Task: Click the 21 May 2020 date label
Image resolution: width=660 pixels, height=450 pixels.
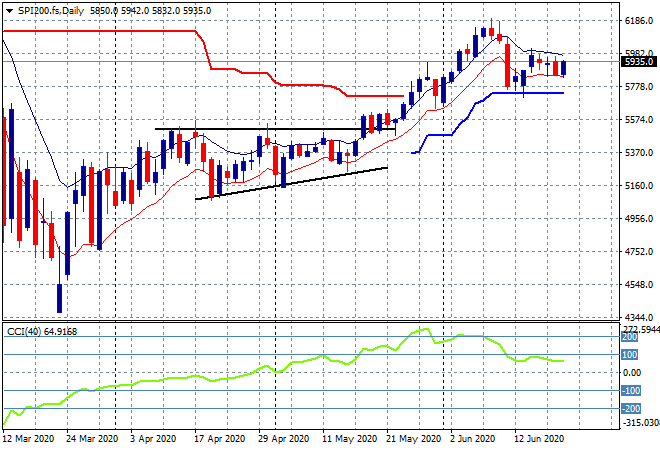Action: click(x=413, y=439)
